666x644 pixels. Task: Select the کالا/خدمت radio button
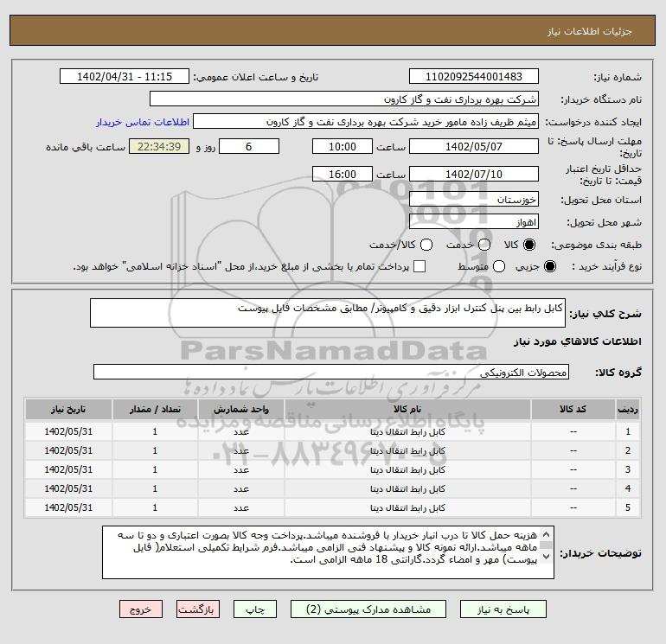tap(426, 245)
